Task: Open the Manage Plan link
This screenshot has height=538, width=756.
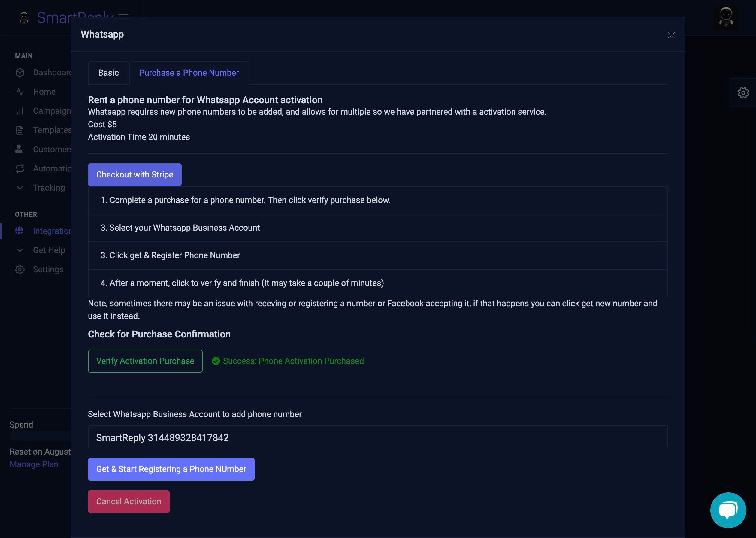Action: click(x=34, y=464)
